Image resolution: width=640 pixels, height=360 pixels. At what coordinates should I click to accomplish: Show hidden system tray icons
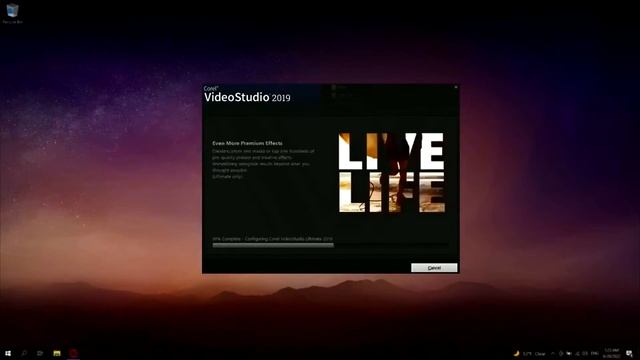click(553, 353)
